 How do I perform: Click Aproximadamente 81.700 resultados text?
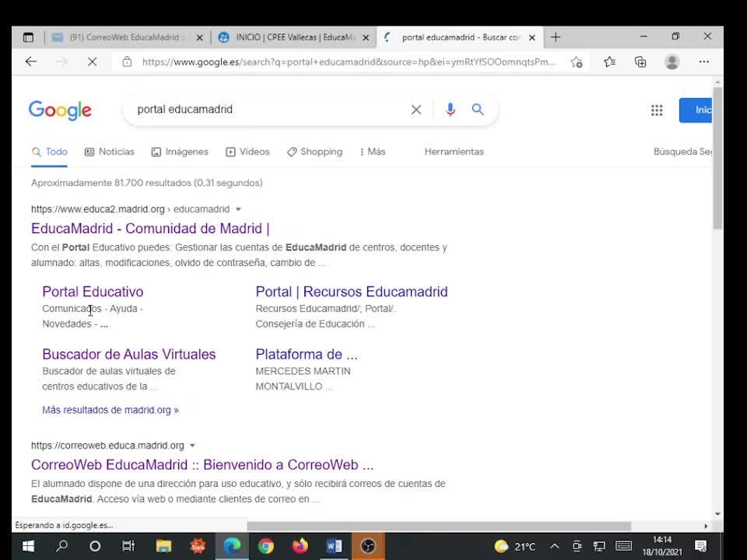pos(147,183)
